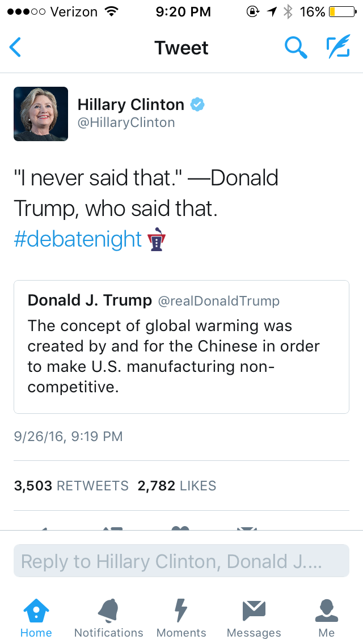
Task: Open search with the magnifying glass icon
Action: click(295, 48)
